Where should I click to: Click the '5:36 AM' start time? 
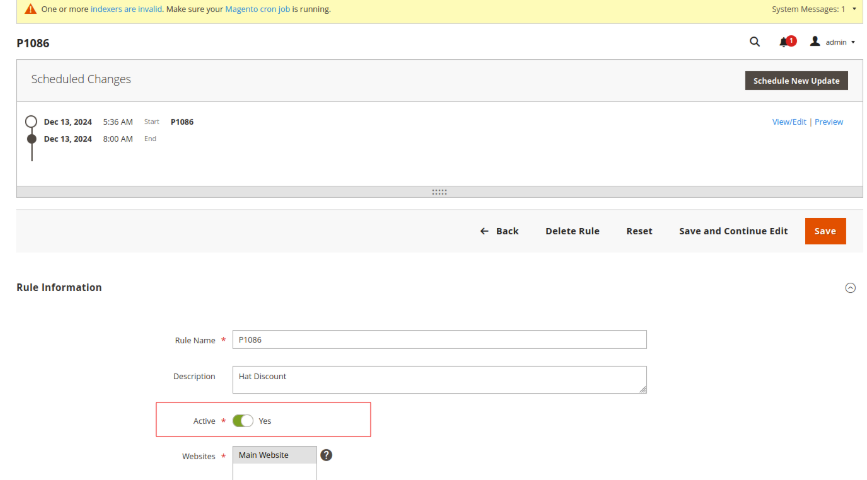[x=118, y=122]
